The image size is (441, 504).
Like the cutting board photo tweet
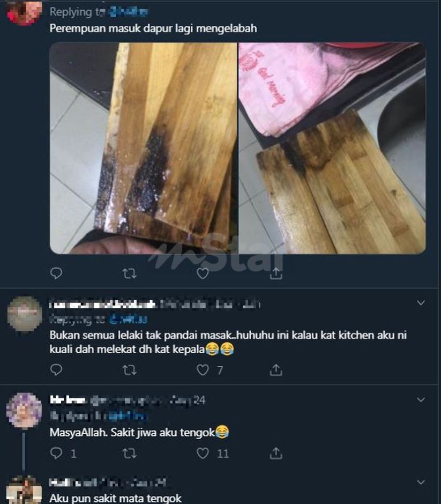pos(203,273)
